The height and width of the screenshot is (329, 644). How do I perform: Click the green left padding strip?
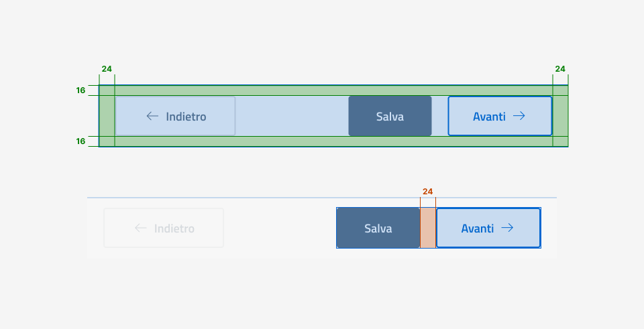(107, 116)
